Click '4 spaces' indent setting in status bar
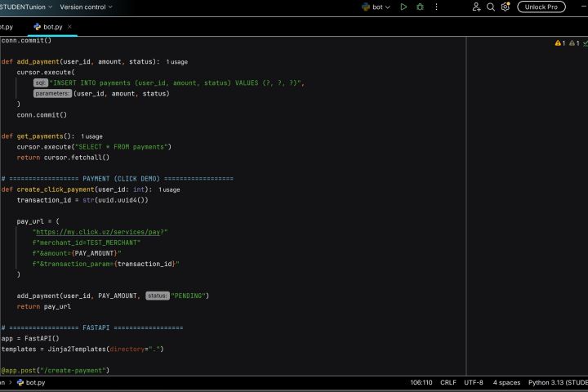Image resolution: width=588 pixels, height=392 pixels. click(506, 383)
